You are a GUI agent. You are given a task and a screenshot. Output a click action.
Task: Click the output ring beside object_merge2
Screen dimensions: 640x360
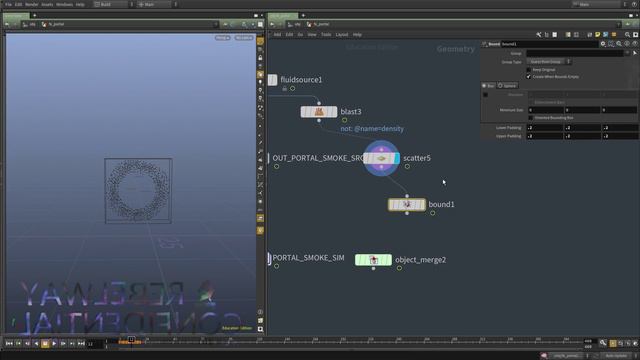[x=399, y=268]
